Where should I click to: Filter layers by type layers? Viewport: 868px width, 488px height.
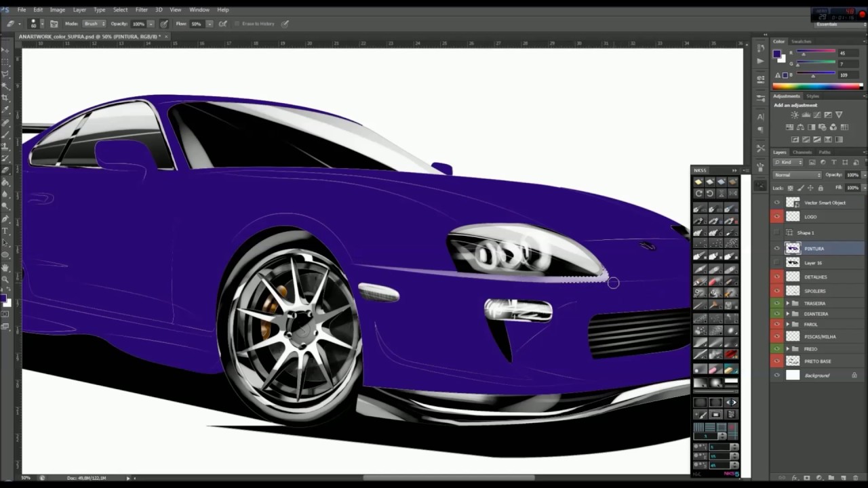click(x=833, y=162)
